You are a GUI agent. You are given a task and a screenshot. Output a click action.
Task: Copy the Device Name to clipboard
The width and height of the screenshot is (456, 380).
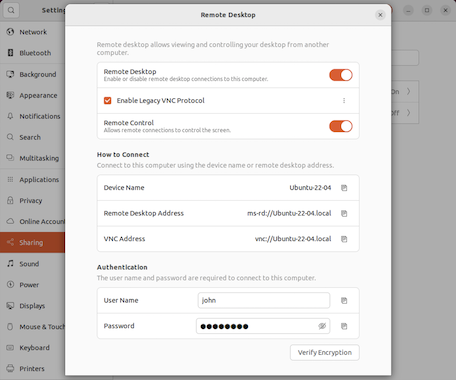(344, 188)
